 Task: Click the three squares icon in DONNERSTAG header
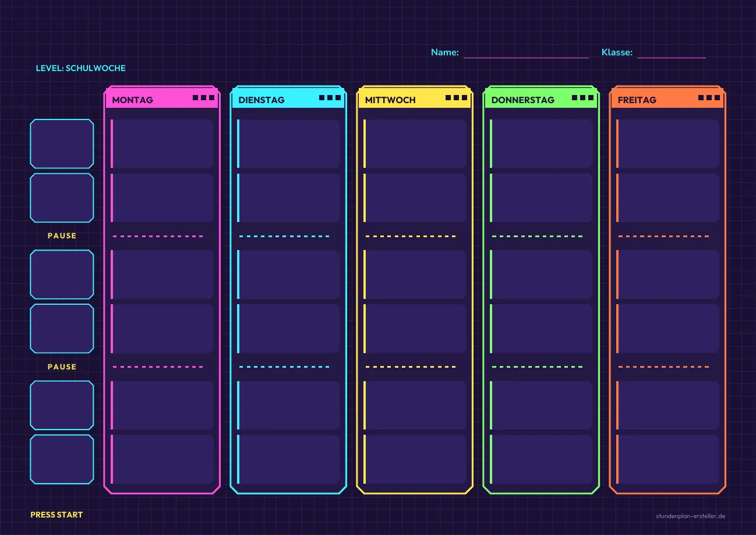click(583, 98)
